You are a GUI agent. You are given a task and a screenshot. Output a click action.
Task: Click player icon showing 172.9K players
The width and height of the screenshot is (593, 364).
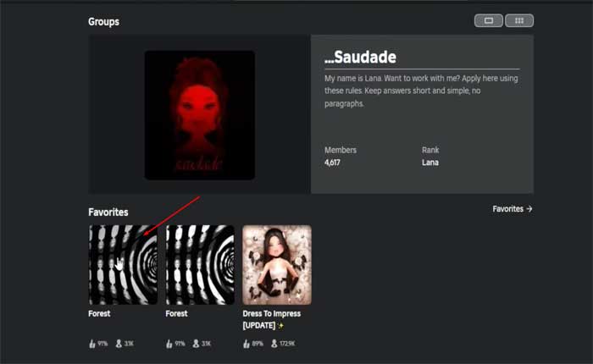pos(274,344)
